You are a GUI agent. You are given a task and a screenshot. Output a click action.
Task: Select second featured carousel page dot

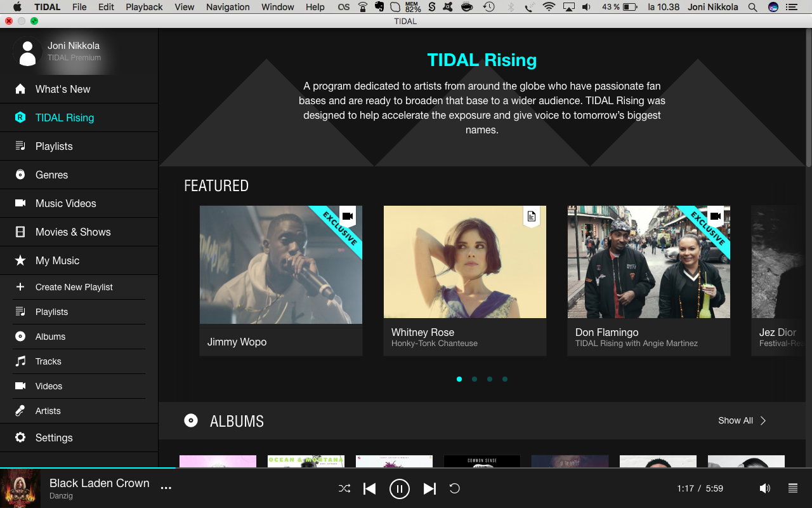475,379
